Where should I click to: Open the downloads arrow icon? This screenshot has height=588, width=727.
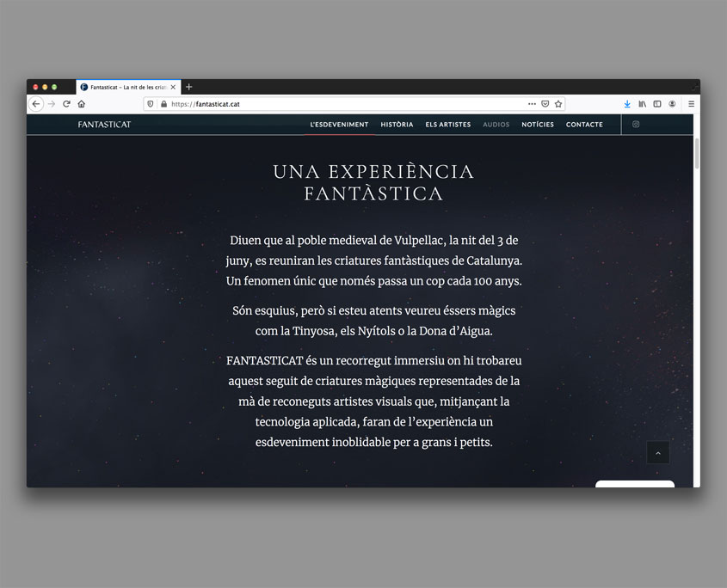pos(627,104)
